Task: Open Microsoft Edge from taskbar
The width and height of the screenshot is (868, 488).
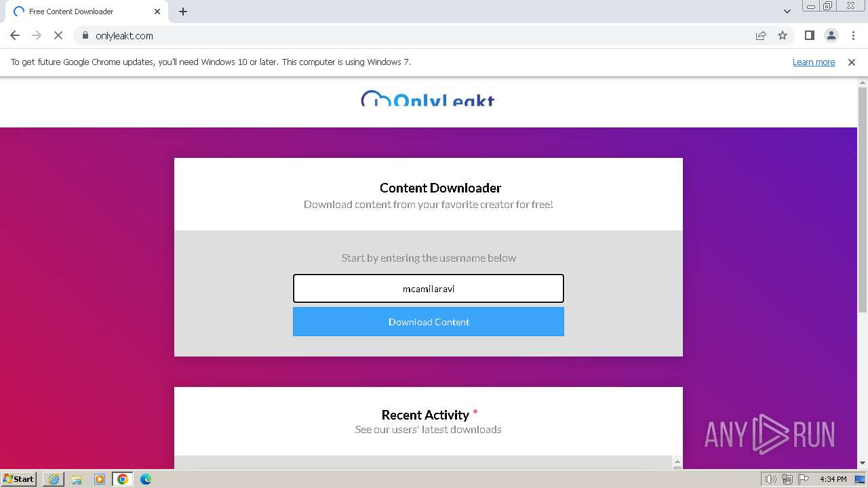Action: 146,479
